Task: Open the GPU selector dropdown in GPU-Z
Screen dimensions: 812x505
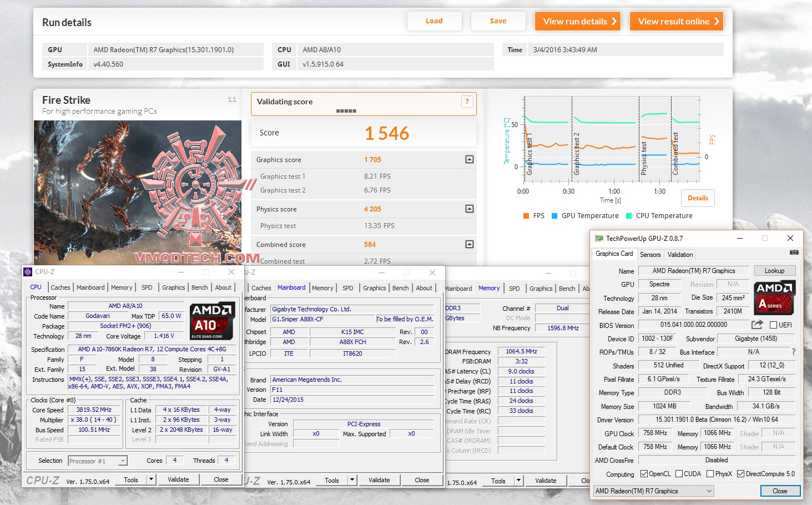Action: click(x=653, y=491)
